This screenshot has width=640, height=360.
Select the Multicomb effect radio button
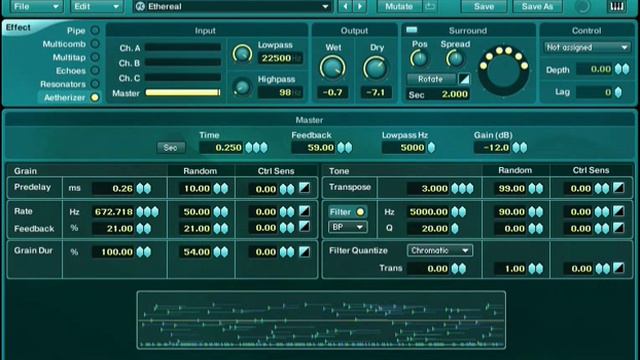(x=95, y=44)
